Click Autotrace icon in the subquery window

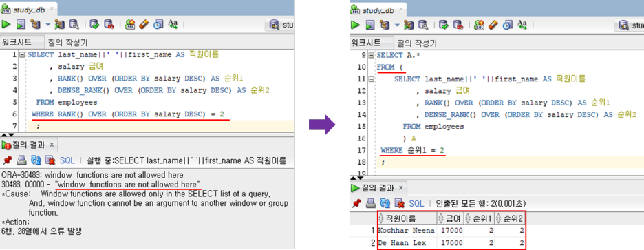click(x=409, y=24)
